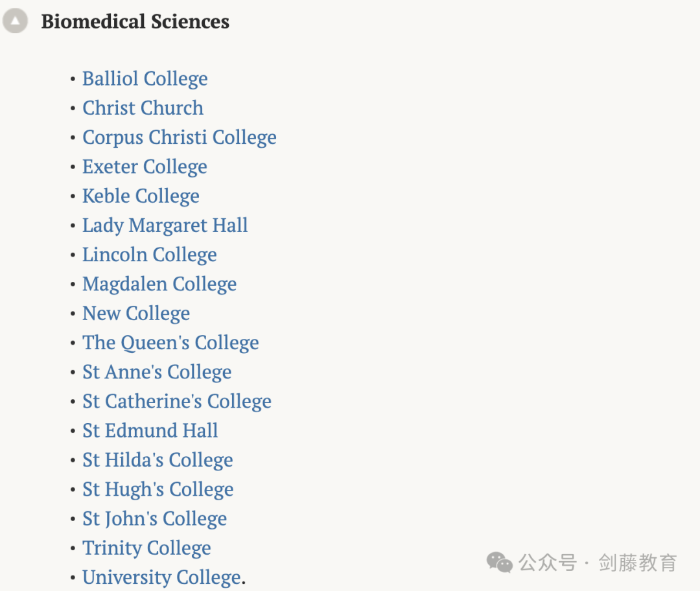Screen dimensions: 700x591
Task: Go to the Keble College link
Action: pyautogui.click(x=141, y=197)
